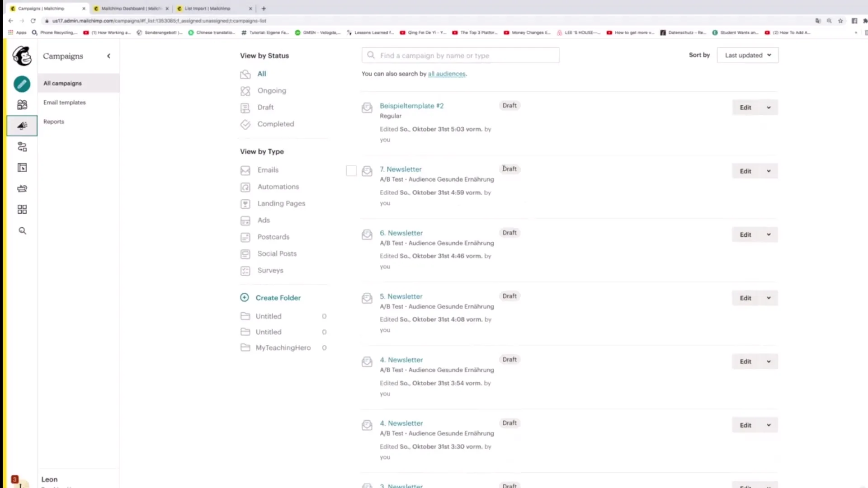
Task: Edit 5. Newsletter
Action: click(745, 298)
